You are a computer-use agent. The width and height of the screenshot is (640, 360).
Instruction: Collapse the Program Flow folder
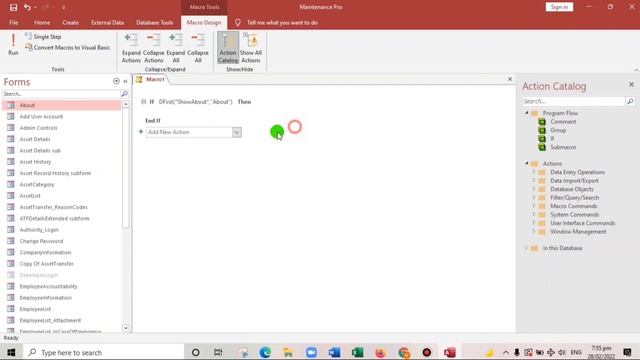pyautogui.click(x=527, y=113)
